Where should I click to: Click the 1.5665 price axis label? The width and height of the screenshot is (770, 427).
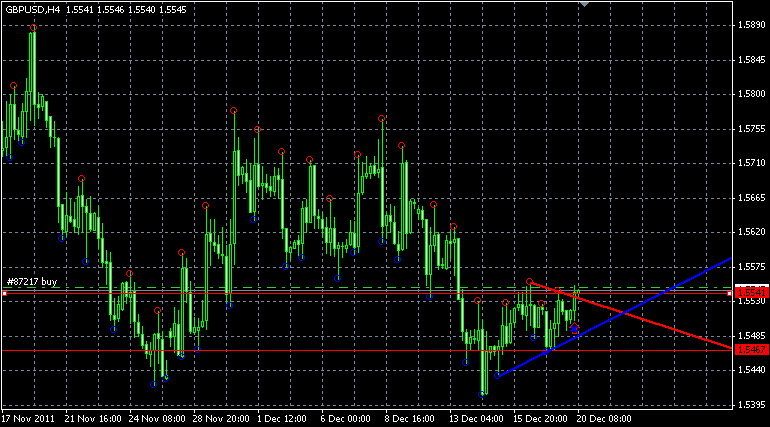[x=751, y=198]
